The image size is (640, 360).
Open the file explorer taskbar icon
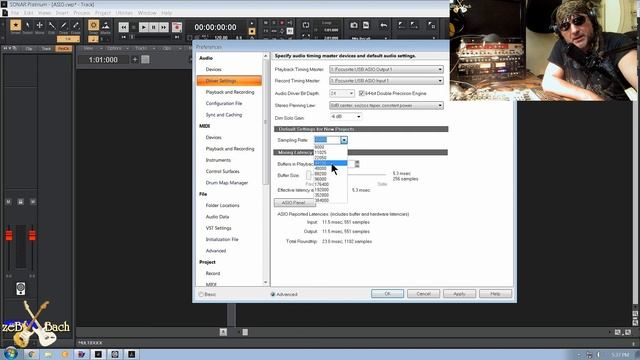pos(48,354)
